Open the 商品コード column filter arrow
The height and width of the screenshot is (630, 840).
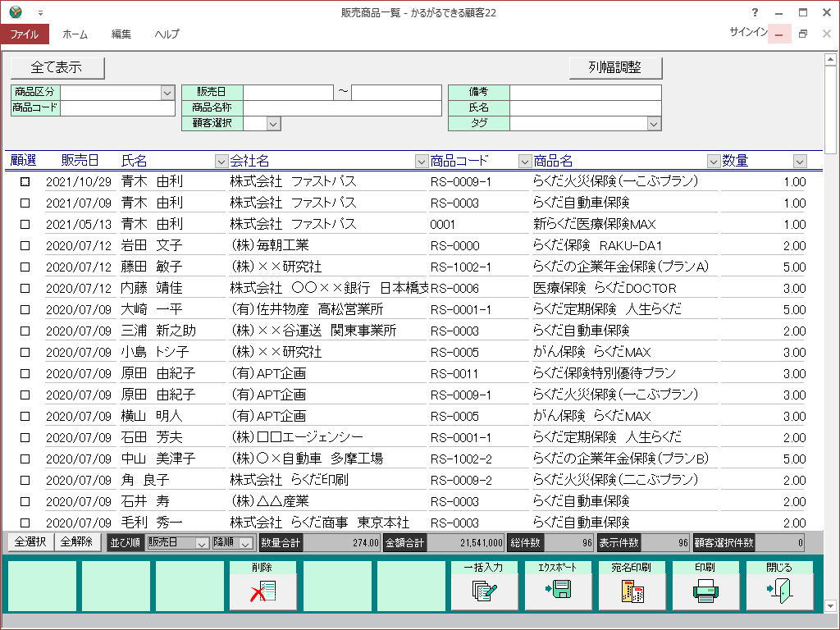524,161
